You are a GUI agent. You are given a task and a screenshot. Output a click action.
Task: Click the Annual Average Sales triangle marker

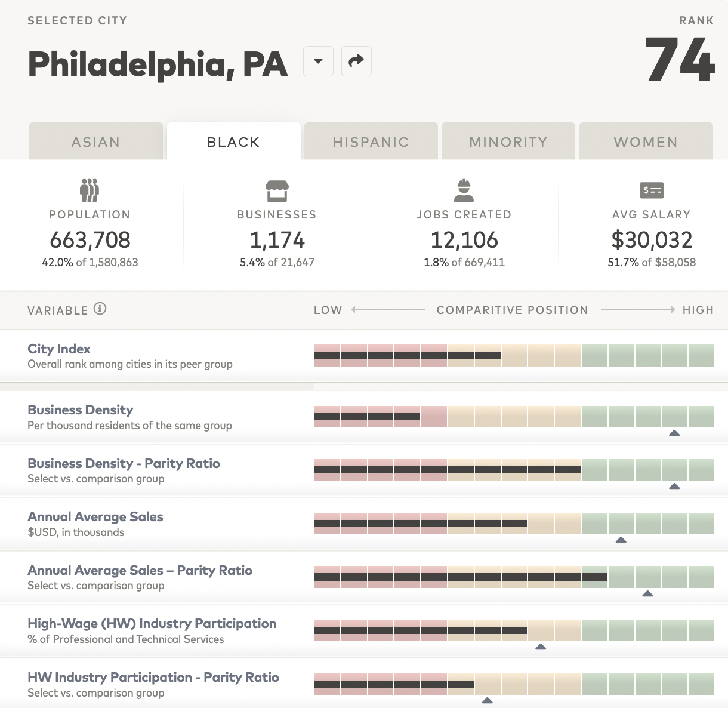tap(621, 540)
